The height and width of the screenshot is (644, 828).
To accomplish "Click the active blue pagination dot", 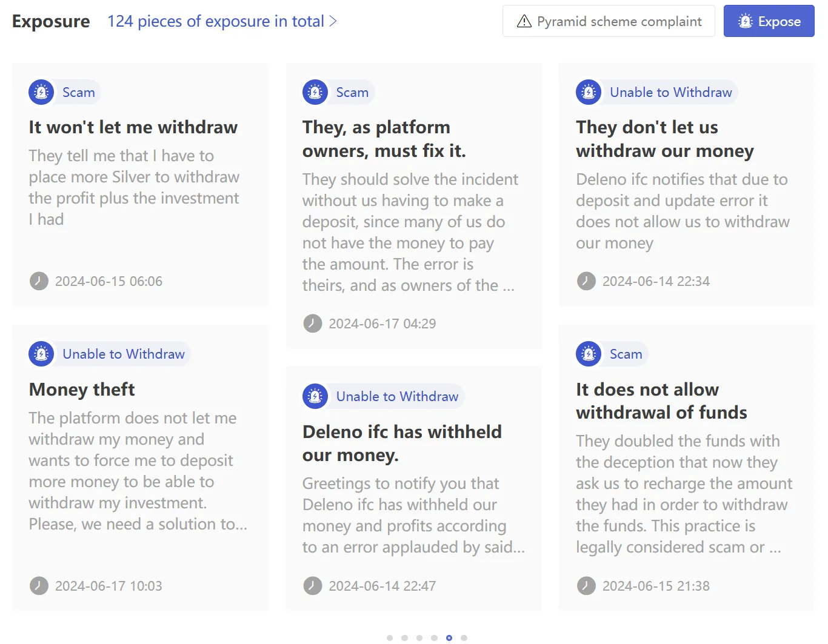I will point(449,637).
